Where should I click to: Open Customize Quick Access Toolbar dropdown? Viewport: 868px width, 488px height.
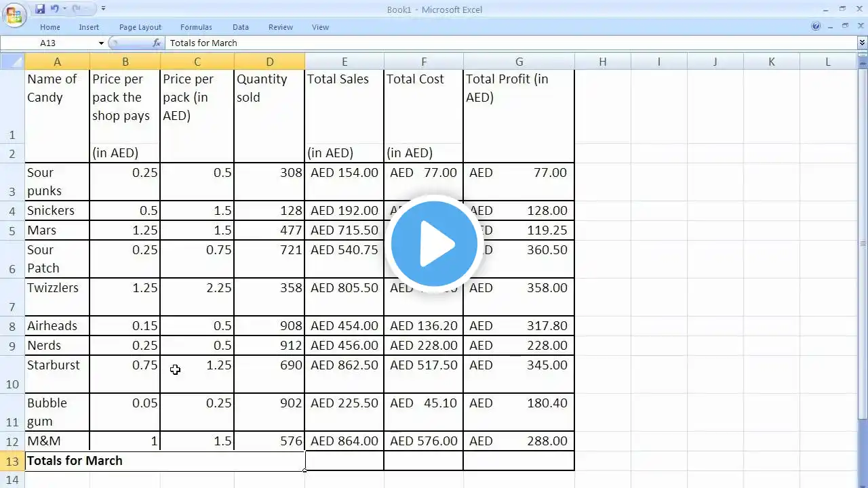click(103, 9)
